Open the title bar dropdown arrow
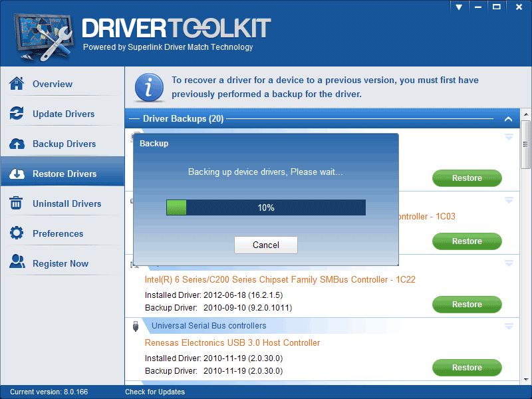This screenshot has width=532, height=399. coord(459,7)
